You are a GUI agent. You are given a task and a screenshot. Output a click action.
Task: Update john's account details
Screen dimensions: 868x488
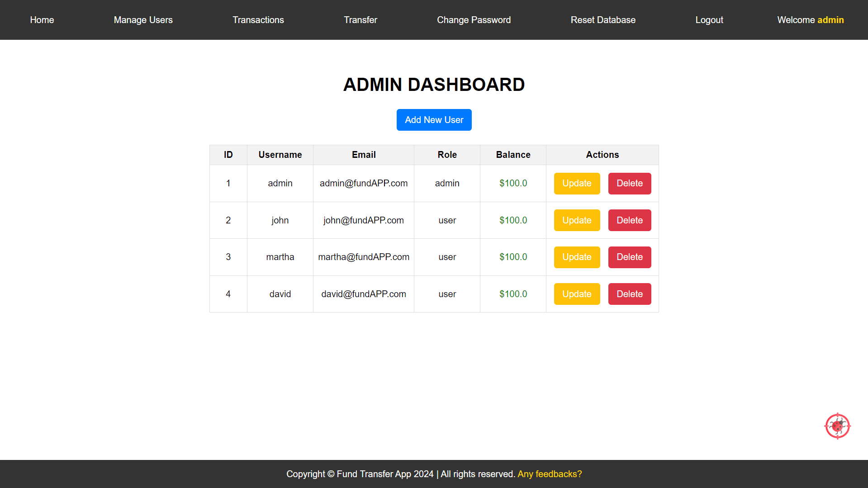577,220
